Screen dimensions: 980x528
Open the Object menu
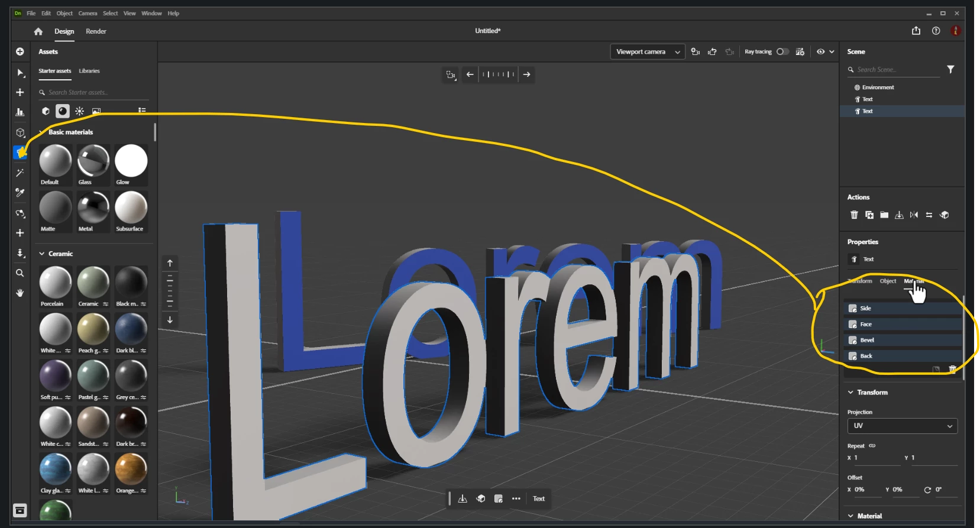(64, 13)
